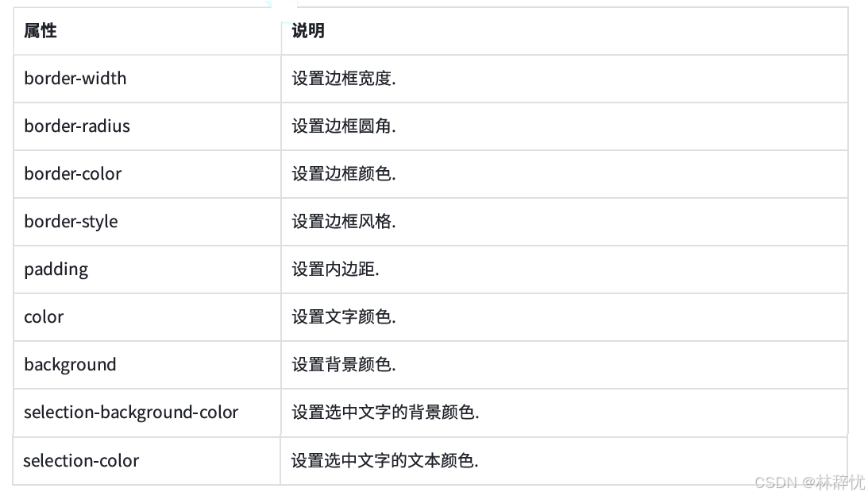Click the description 设置内边距
The height and width of the screenshot is (496, 868).
point(335,269)
